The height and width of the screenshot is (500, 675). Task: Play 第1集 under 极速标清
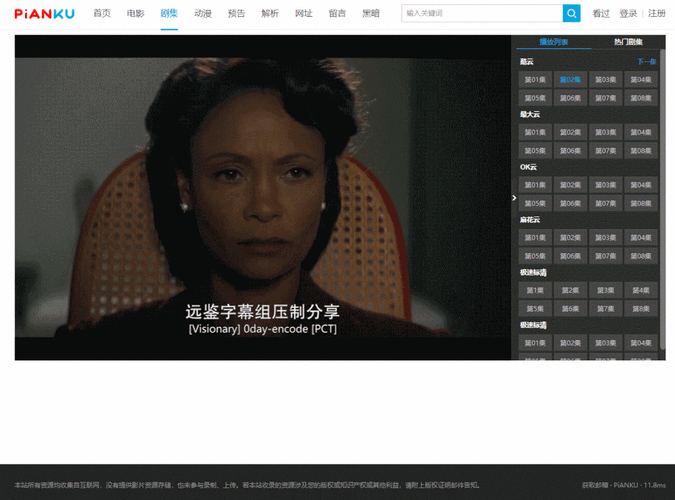tap(535, 290)
